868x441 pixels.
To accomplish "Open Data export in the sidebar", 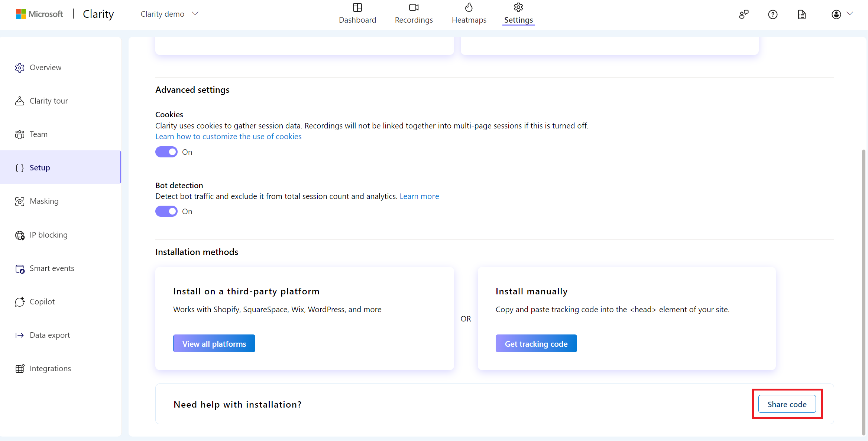I will (x=61, y=335).
